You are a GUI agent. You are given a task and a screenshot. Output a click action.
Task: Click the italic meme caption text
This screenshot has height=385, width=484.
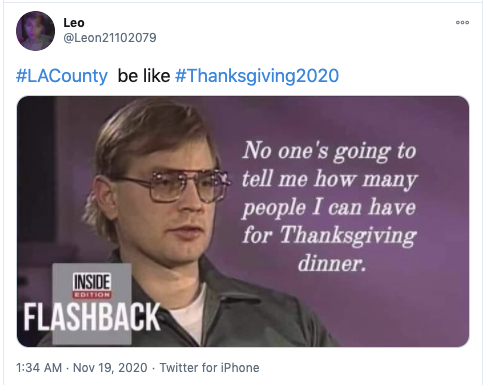tap(329, 207)
